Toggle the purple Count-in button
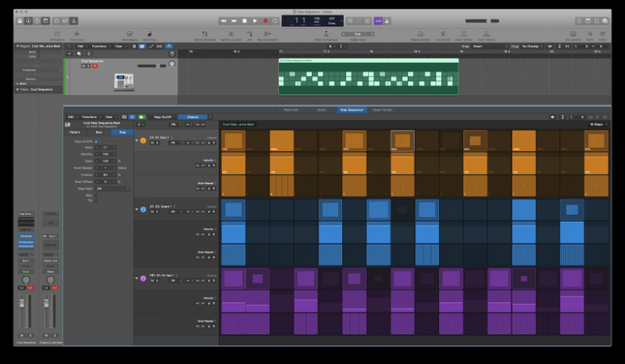This screenshot has width=625, height=364. tap(378, 21)
